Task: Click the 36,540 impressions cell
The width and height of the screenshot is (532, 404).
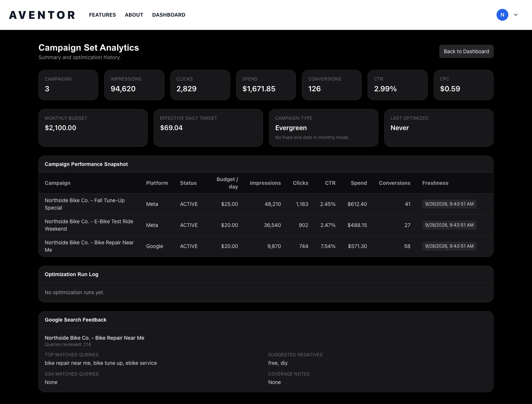Action: (x=273, y=225)
